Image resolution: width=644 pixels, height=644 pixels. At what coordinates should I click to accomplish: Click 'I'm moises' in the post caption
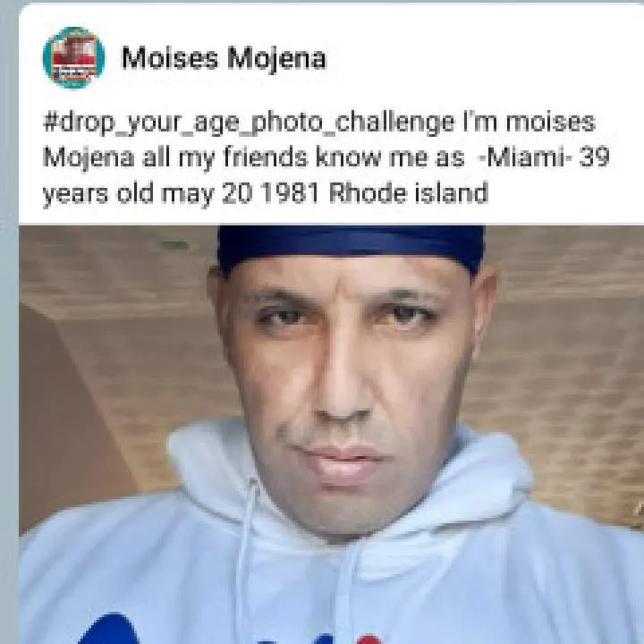[x=529, y=123]
